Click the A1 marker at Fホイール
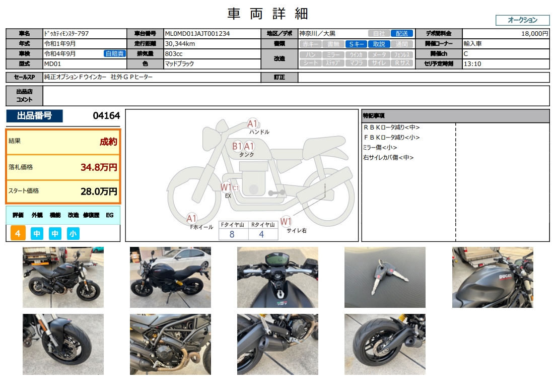556x392 pixels. [x=191, y=219]
